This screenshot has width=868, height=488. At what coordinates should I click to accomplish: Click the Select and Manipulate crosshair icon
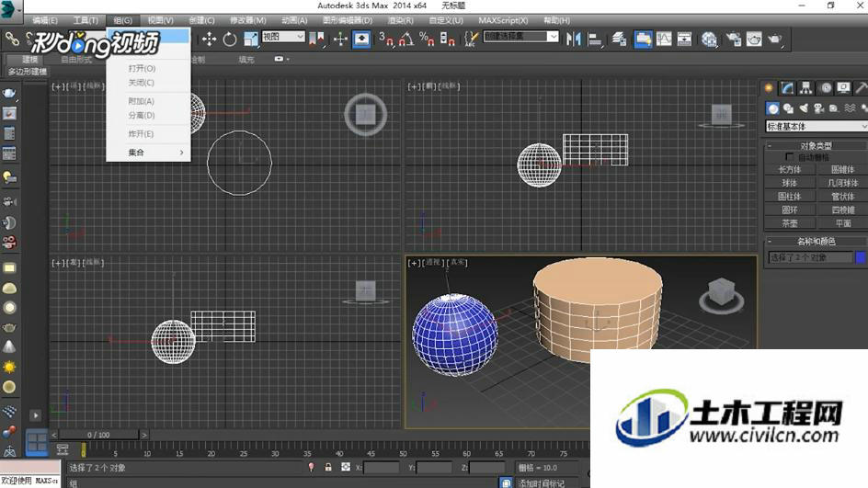(x=340, y=39)
